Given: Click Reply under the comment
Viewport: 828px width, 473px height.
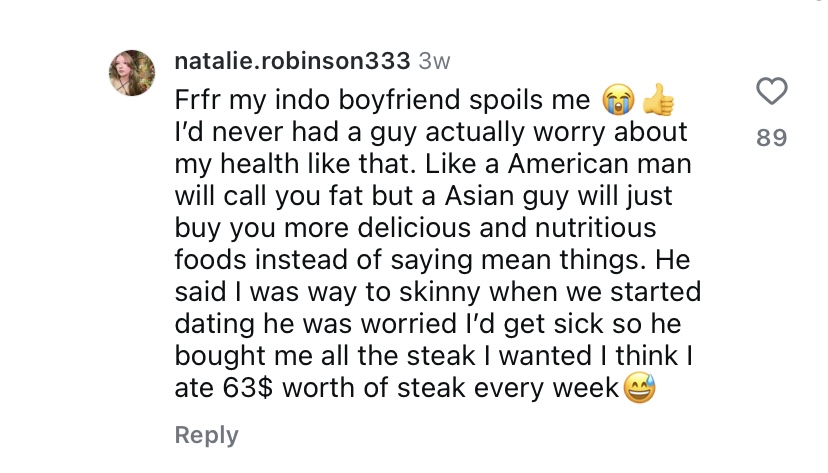Looking at the screenshot, I should [x=206, y=436].
